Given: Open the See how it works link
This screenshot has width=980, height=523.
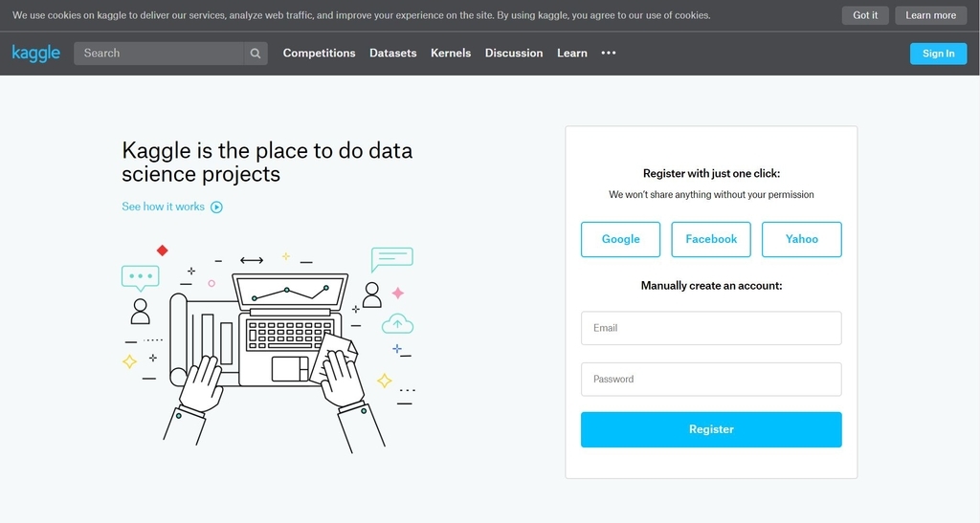Looking at the screenshot, I should (x=163, y=207).
